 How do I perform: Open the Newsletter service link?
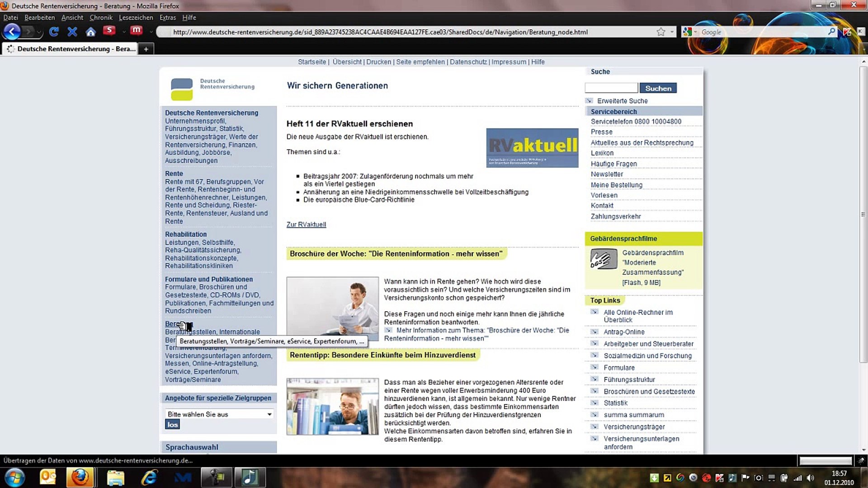coord(607,174)
